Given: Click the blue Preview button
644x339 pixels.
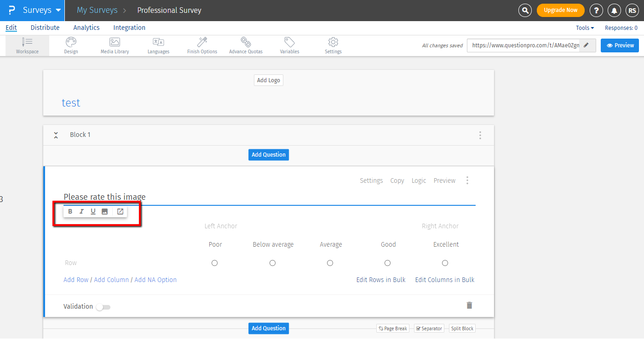Looking at the screenshot, I should tap(620, 45).
